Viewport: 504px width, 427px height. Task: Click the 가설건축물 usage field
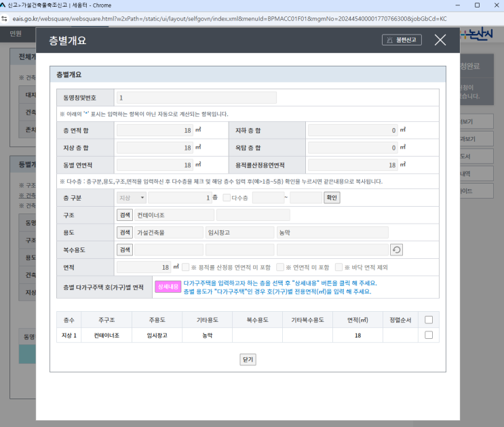[169, 232]
